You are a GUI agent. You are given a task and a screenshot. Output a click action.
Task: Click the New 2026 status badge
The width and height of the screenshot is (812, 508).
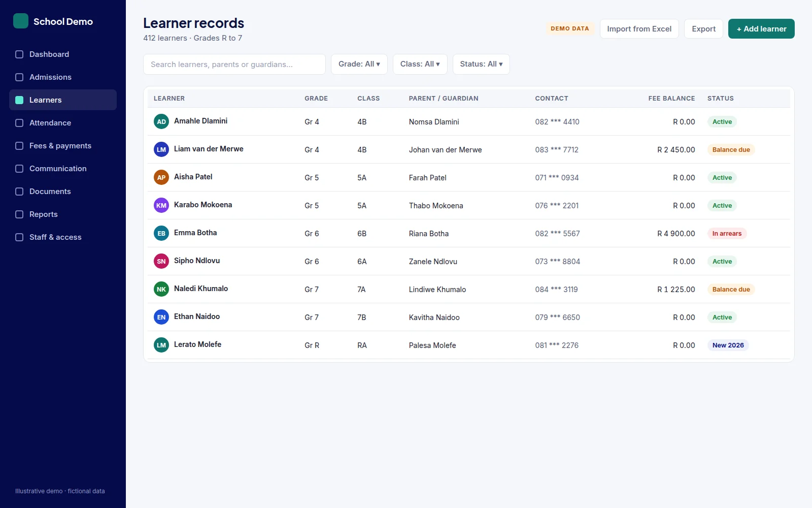tap(728, 345)
